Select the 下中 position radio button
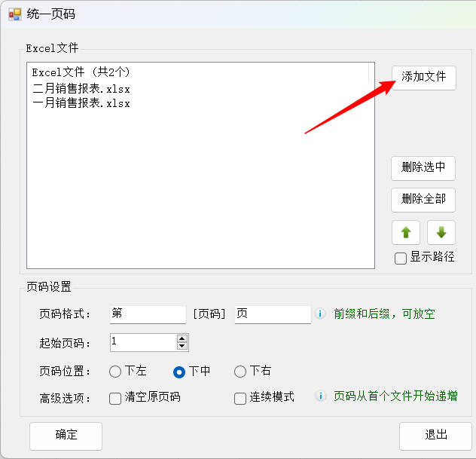Viewport: 476px width, 459px height. (x=179, y=372)
